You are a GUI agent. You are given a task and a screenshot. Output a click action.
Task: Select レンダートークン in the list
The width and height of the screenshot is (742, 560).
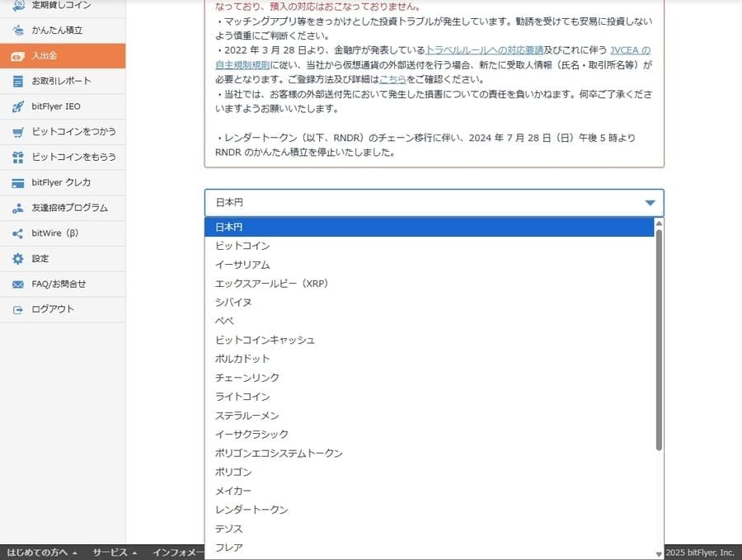[x=430, y=510]
